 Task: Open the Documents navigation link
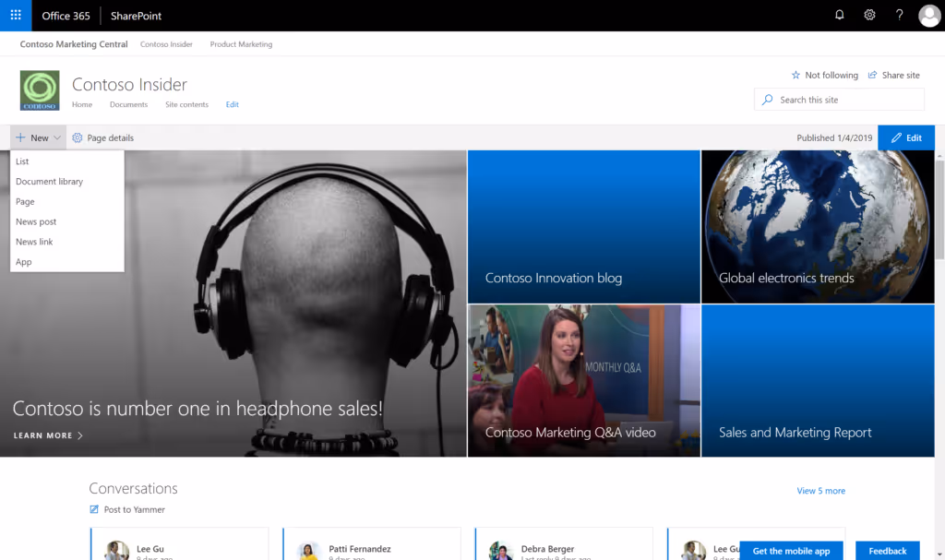pos(128,104)
